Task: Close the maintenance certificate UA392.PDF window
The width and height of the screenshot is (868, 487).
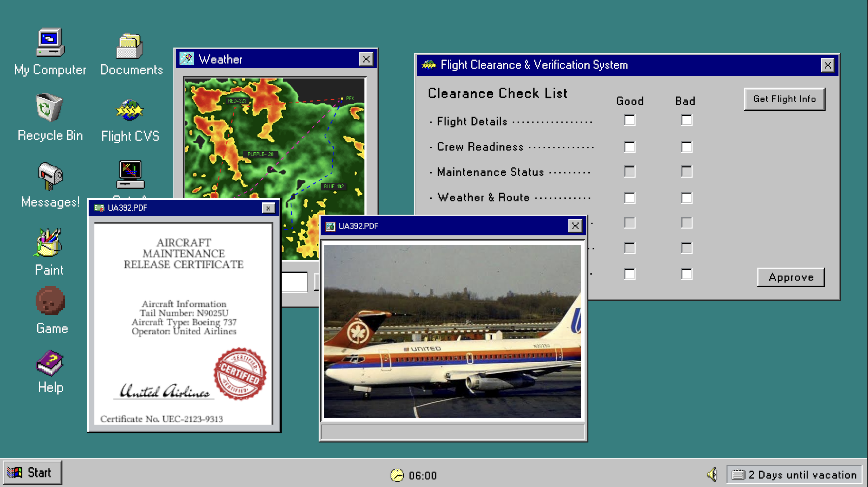Action: [268, 208]
